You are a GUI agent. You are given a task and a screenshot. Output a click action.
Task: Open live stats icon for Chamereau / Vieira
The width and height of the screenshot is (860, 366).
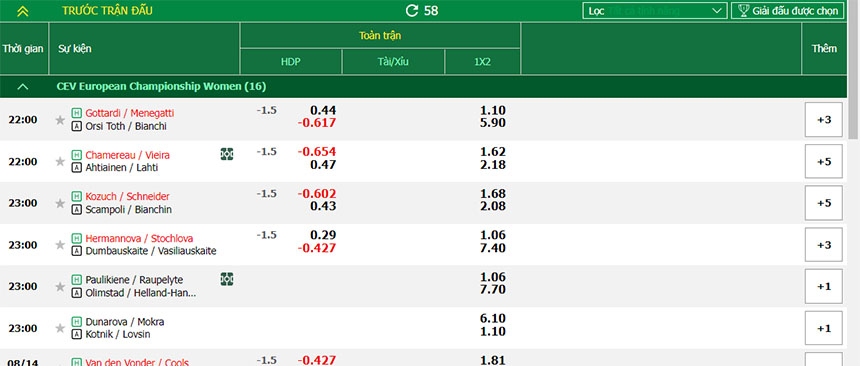(x=227, y=154)
